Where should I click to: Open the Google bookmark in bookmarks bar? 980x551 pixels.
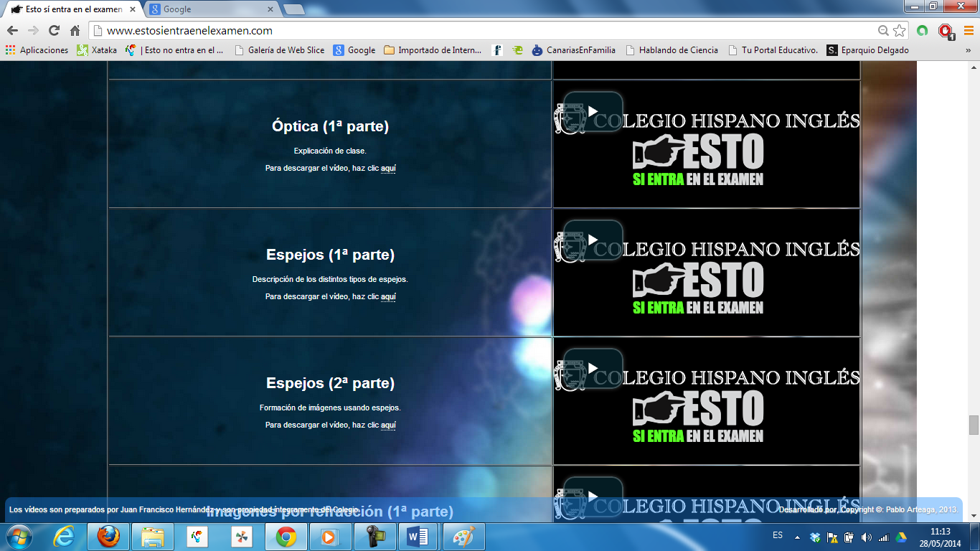click(x=354, y=50)
